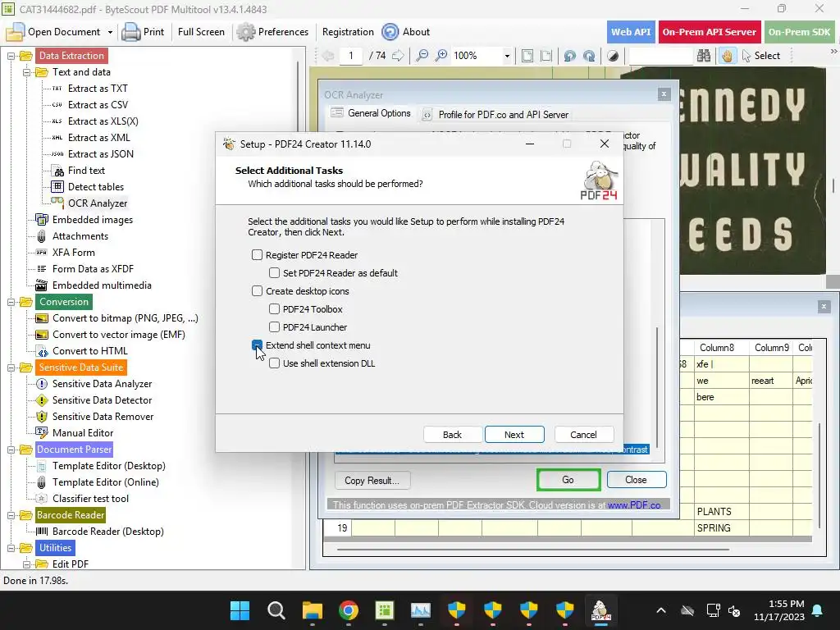Activate the hand pan tool
This screenshot has height=630, width=840.
click(x=727, y=56)
